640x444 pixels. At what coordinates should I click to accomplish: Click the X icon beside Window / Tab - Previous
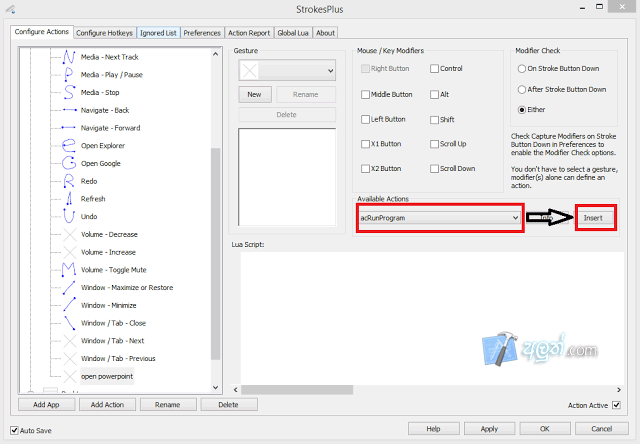tap(70, 358)
